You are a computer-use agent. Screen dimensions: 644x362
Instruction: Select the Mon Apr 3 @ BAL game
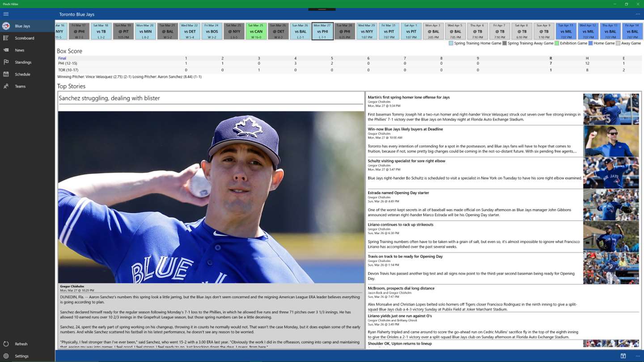point(433,31)
